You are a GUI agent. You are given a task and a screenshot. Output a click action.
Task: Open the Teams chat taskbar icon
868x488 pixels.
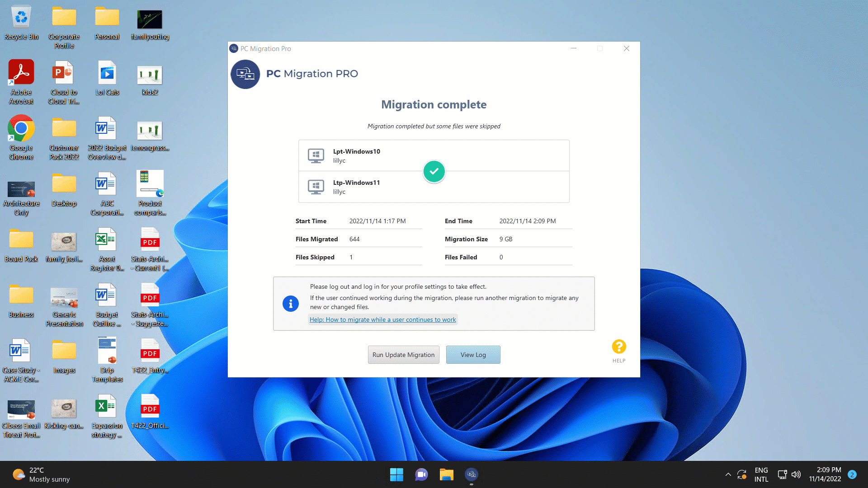421,474
